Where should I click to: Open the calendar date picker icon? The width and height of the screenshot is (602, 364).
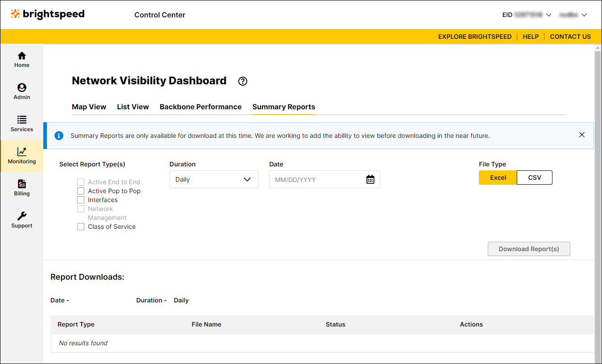point(370,180)
